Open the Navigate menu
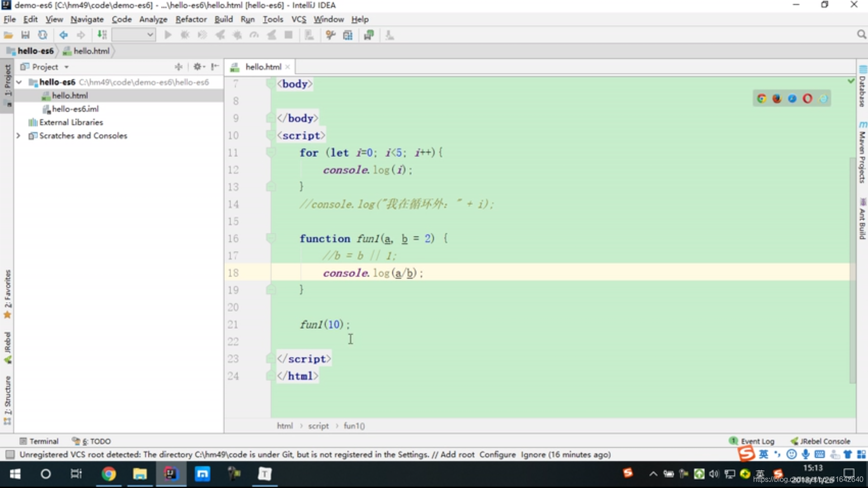 87,19
